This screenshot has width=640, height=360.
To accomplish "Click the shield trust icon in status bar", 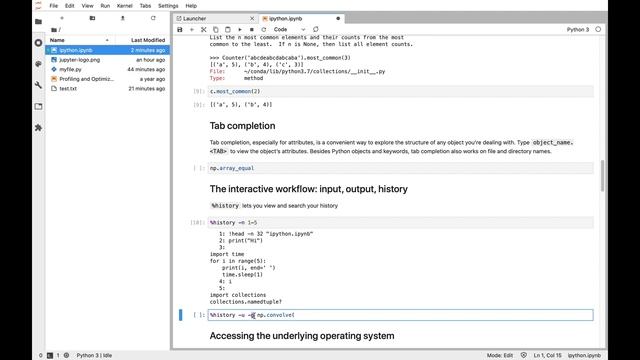I will coord(524,356).
